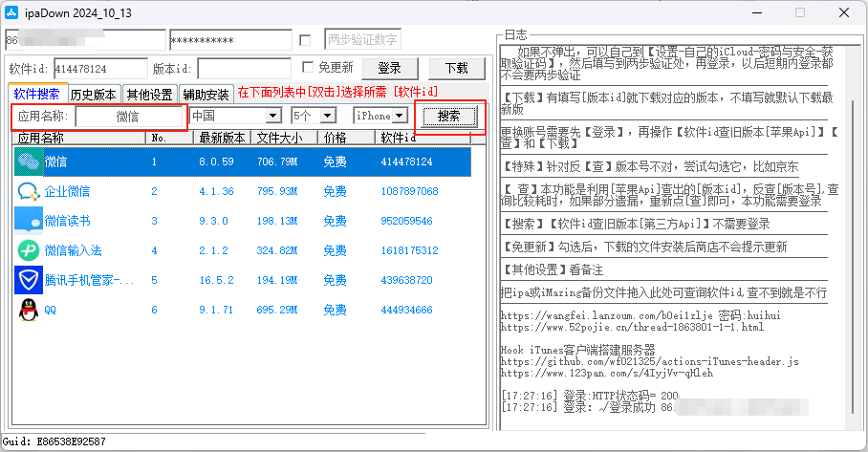Select the 微信读书 app icon
Image resolution: width=868 pixels, height=452 pixels.
[x=29, y=221]
